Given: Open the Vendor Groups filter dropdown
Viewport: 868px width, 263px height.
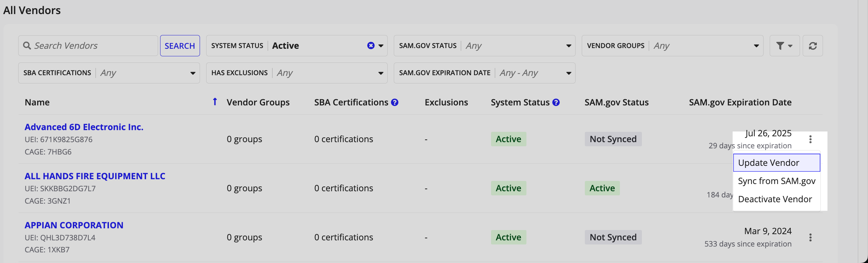Looking at the screenshot, I should click(672, 46).
